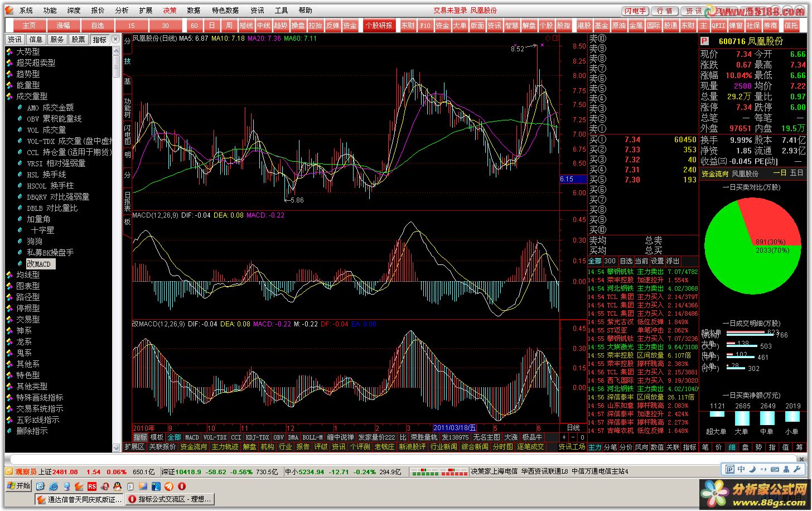Open the 分析 menu
The height and width of the screenshot is (511, 812).
[x=122, y=10]
